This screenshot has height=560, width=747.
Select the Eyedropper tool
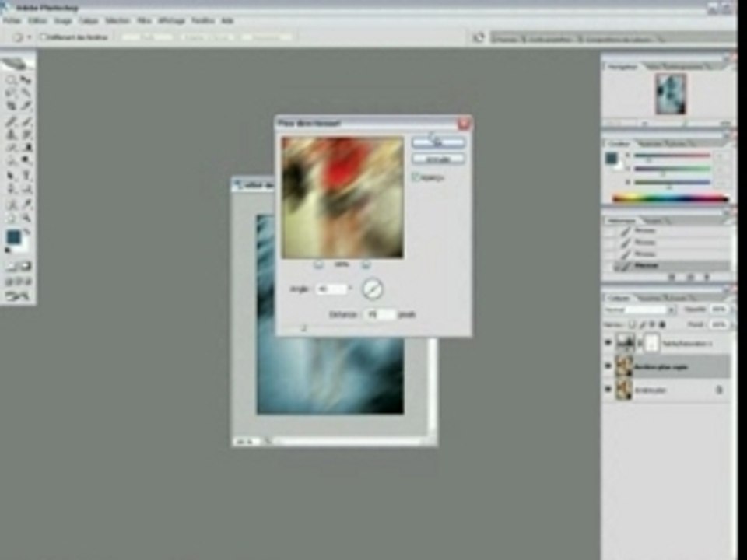(26, 205)
